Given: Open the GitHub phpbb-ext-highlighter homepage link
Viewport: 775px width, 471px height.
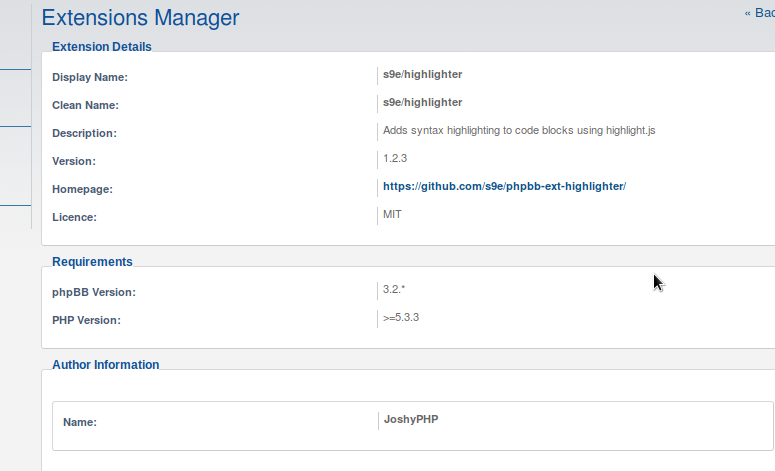Looking at the screenshot, I should click(503, 187).
